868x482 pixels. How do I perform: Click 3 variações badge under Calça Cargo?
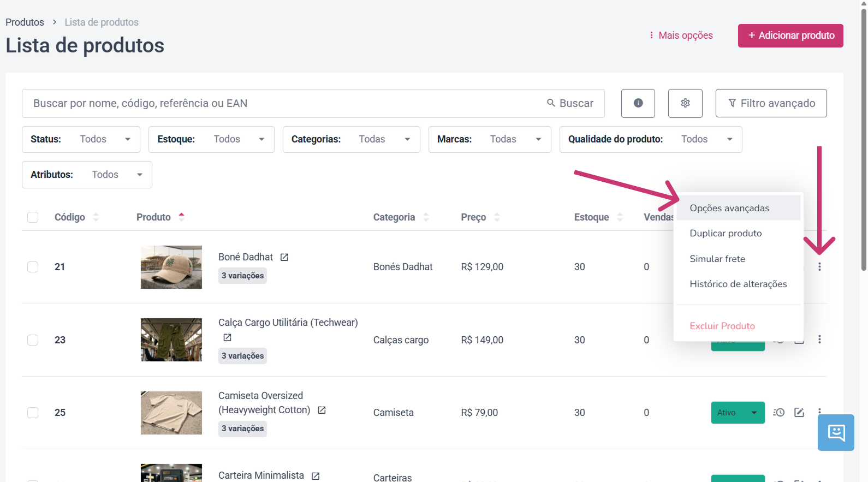click(242, 356)
